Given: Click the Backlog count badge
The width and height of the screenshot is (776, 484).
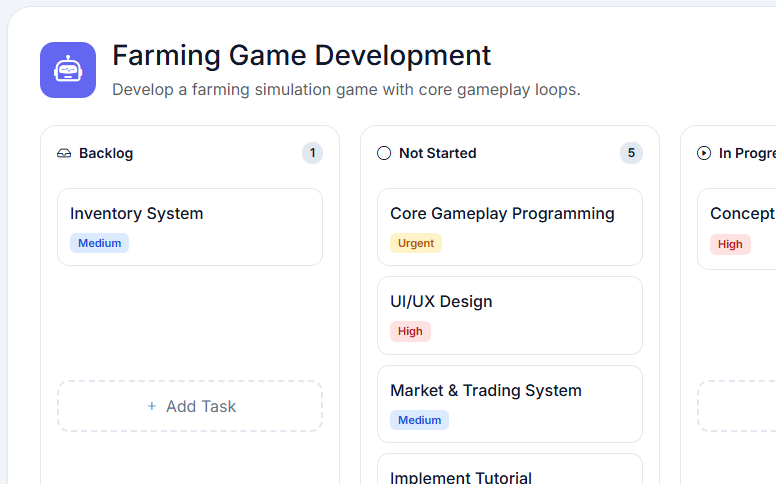Looking at the screenshot, I should tap(313, 153).
